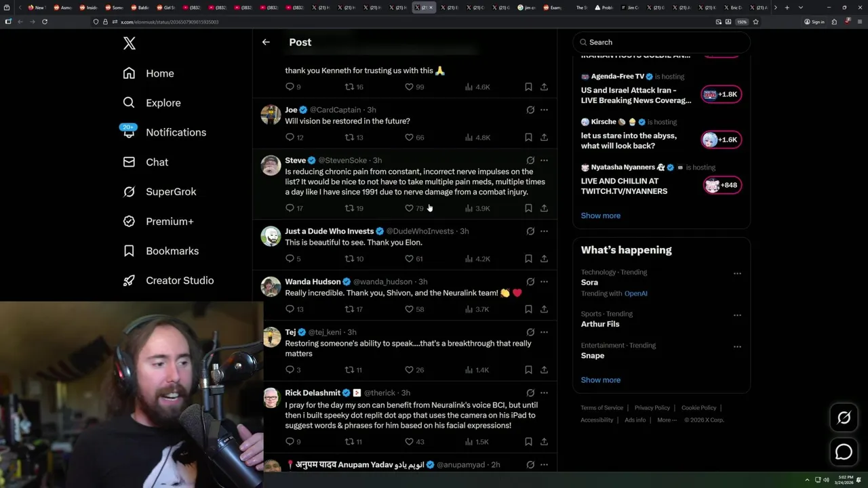Click Show more under What's happening

(601, 380)
